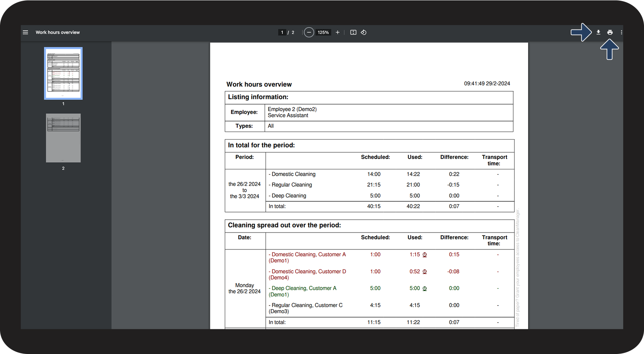Select the 125% zoom level field
This screenshot has height=354, width=644.
(x=323, y=32)
